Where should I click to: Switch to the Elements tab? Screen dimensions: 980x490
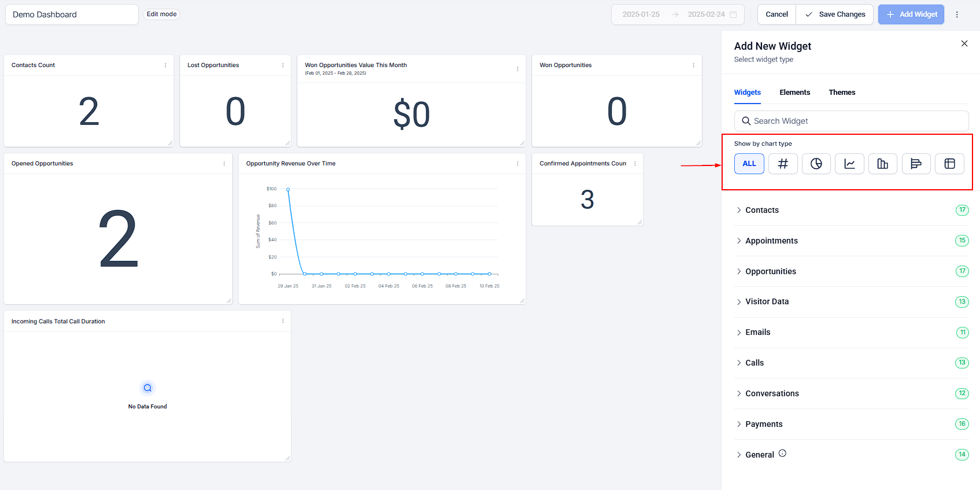[x=794, y=93]
